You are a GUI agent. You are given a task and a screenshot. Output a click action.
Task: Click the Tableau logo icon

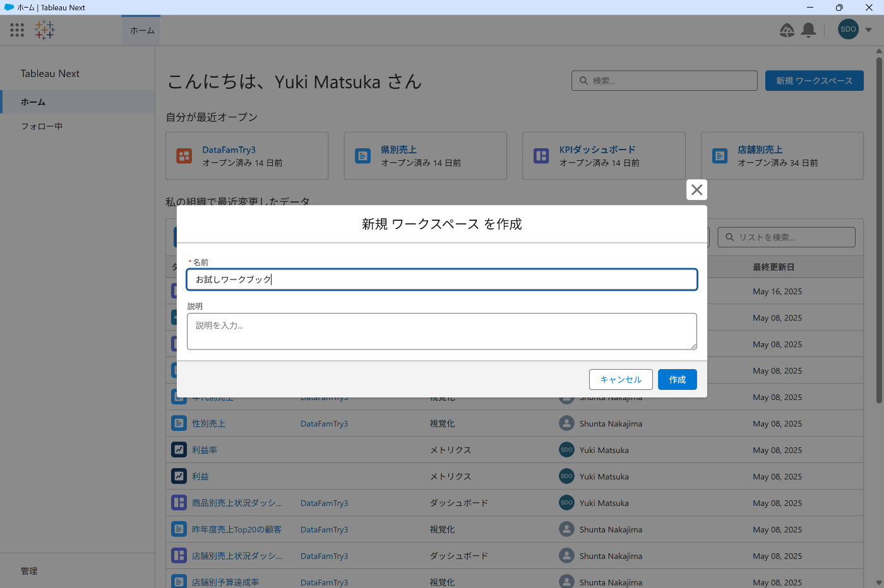tap(45, 30)
